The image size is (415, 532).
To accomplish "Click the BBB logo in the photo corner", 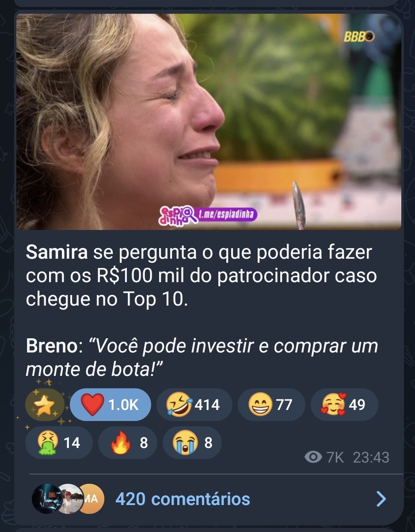I will pyautogui.click(x=359, y=38).
